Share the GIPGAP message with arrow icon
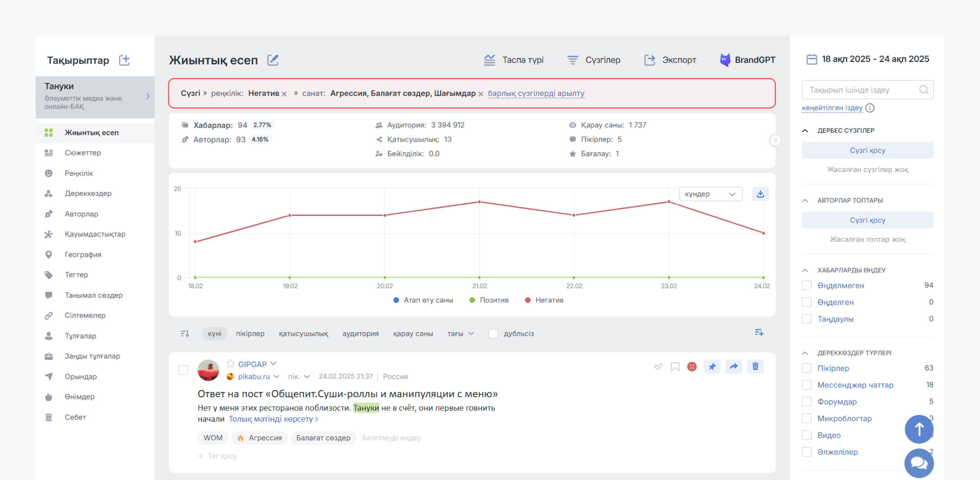Screen dimensions: 980x480 tap(734, 366)
